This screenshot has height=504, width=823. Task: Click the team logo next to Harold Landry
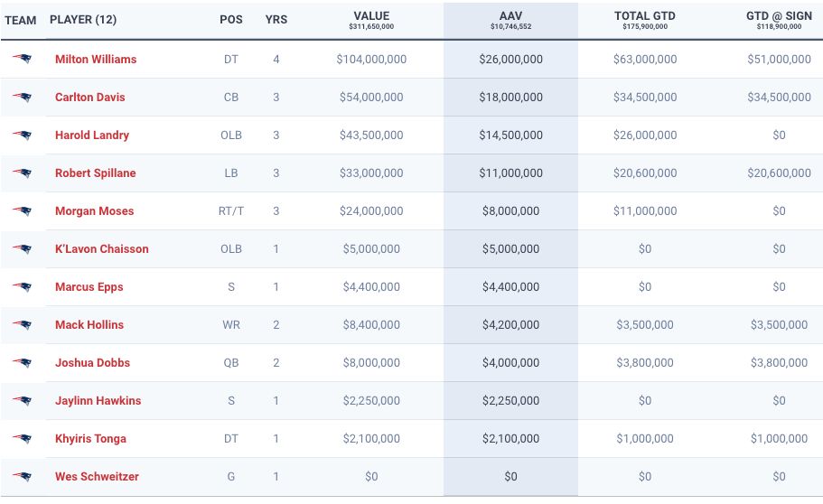(x=22, y=135)
